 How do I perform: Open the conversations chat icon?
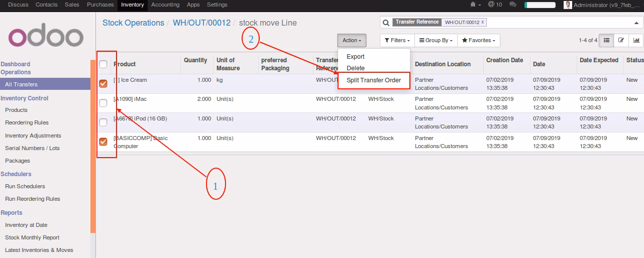pyautogui.click(x=513, y=5)
